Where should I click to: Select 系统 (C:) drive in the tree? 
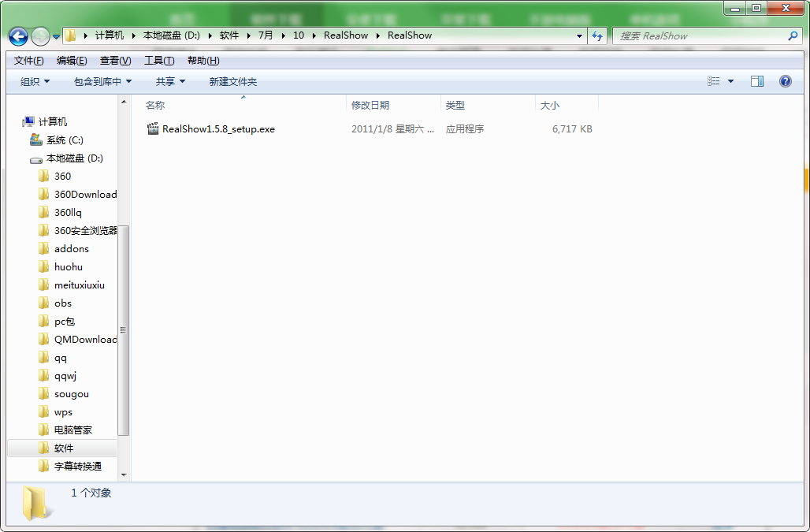65,140
